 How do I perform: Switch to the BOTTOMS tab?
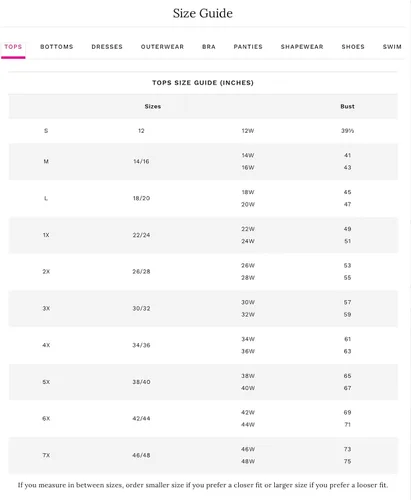57,47
